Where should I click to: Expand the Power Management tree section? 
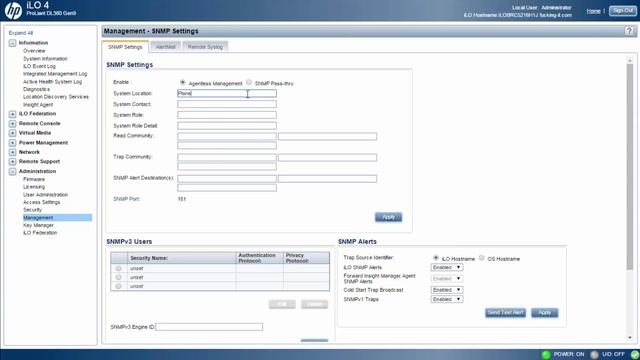(13, 143)
